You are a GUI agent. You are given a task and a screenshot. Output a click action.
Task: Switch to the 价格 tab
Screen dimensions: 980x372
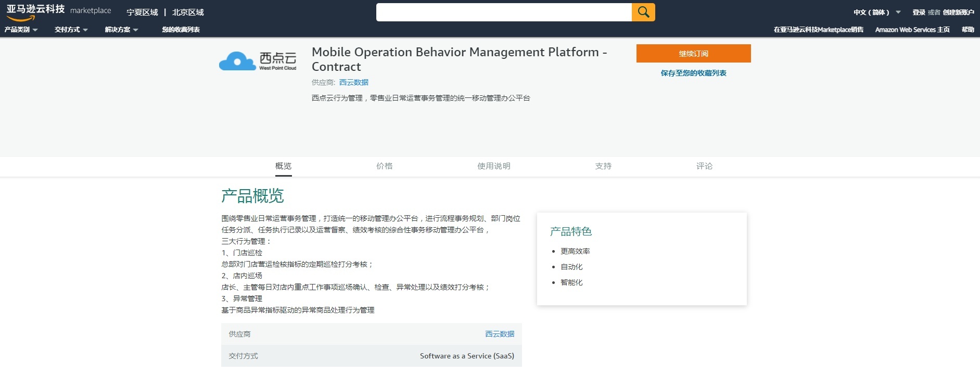point(384,166)
